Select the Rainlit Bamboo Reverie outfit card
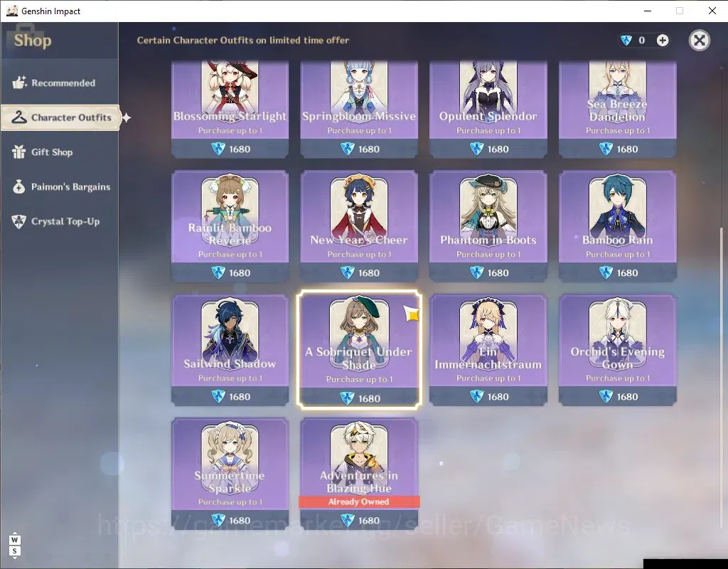The height and width of the screenshot is (569, 728). (230, 226)
